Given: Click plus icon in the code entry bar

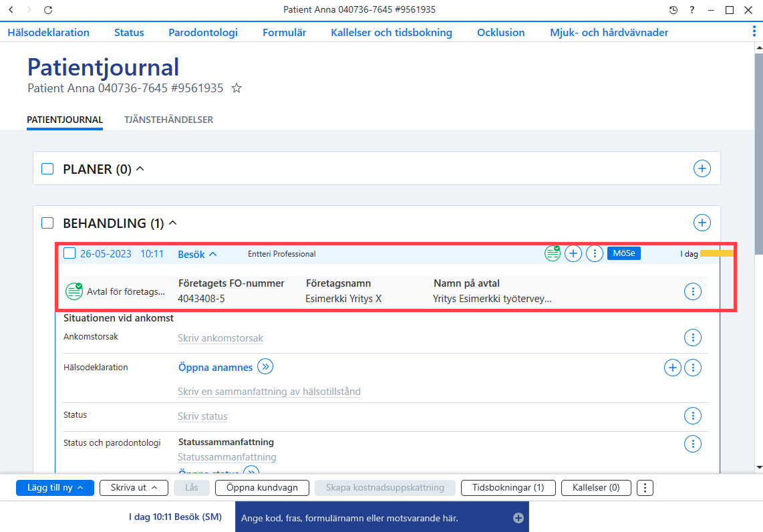Looking at the screenshot, I should (x=518, y=518).
